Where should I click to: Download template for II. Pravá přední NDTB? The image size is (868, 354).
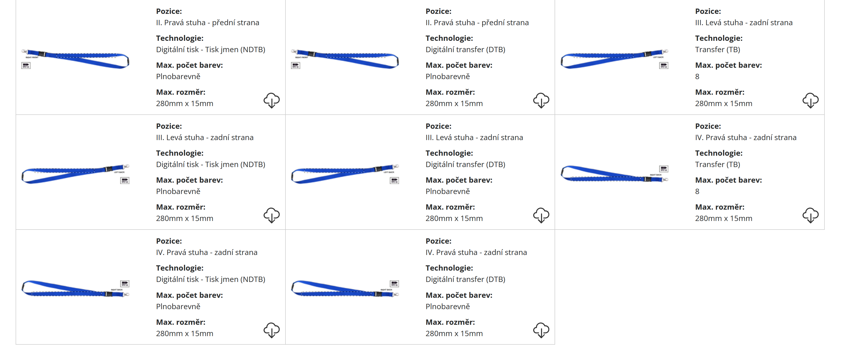point(271,100)
